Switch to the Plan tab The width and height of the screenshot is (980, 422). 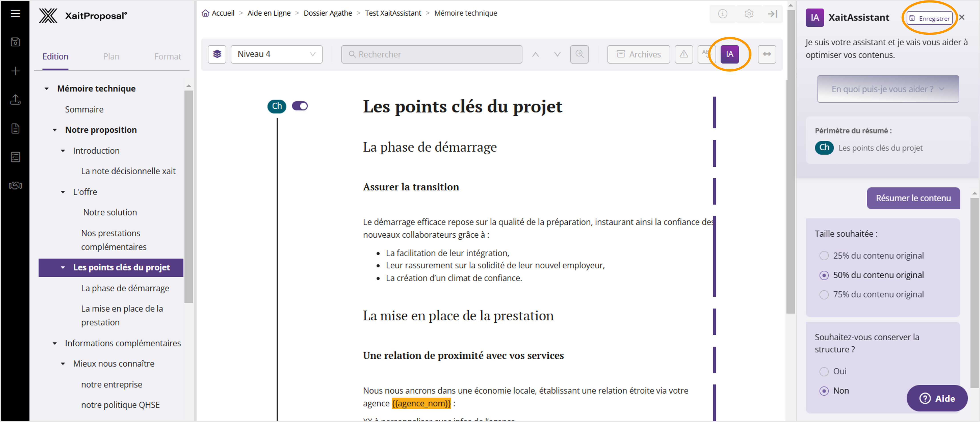(111, 57)
